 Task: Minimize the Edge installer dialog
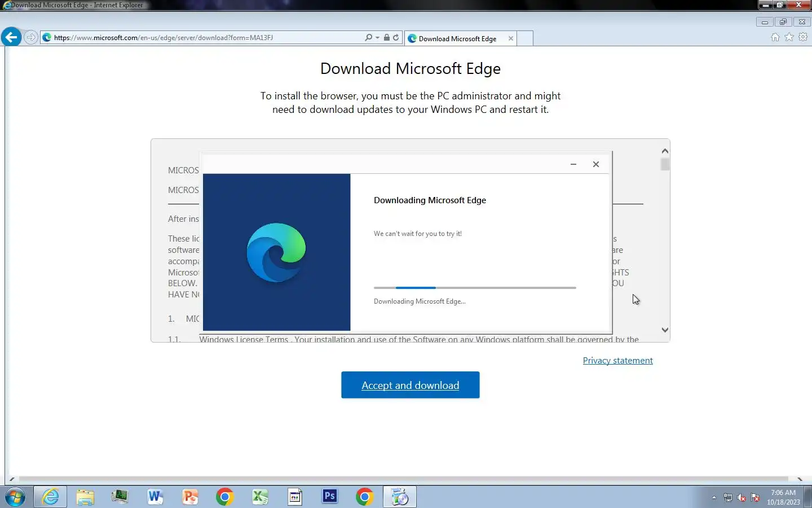point(573,164)
